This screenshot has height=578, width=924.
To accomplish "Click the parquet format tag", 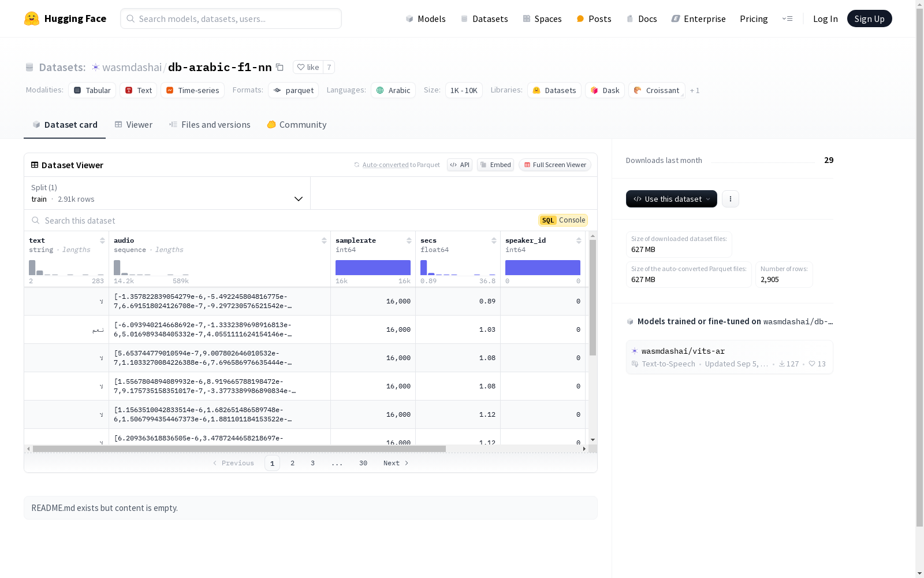I will [293, 90].
